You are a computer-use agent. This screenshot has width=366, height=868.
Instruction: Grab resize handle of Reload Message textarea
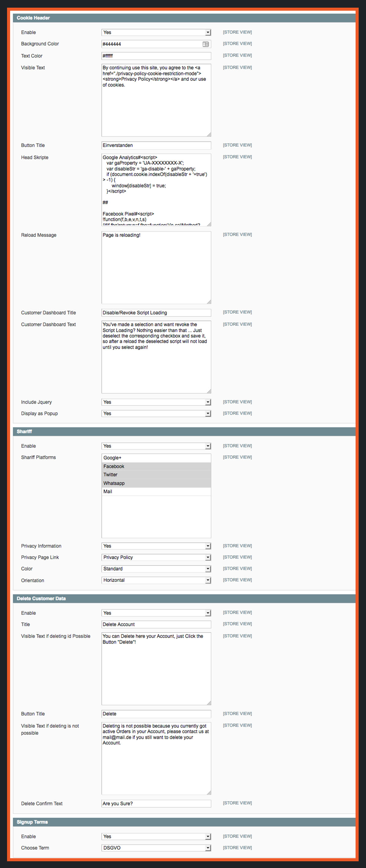point(209,302)
